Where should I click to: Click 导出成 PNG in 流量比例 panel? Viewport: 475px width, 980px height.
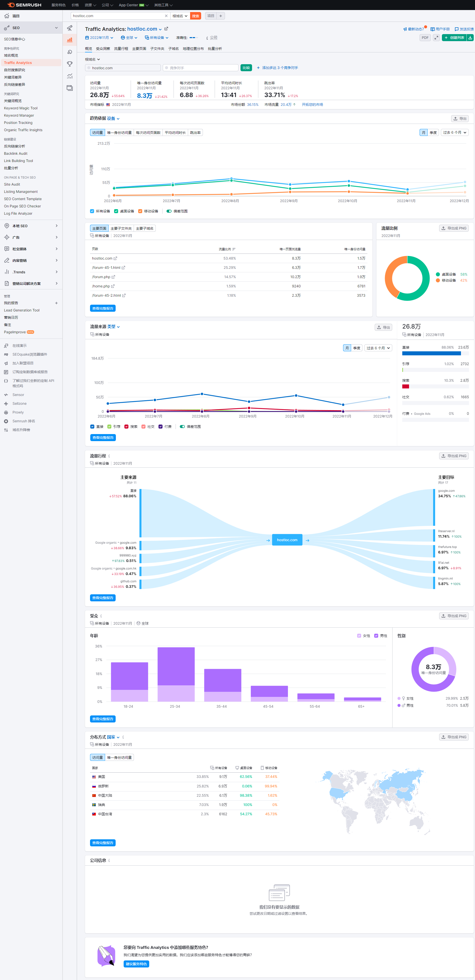click(x=454, y=228)
